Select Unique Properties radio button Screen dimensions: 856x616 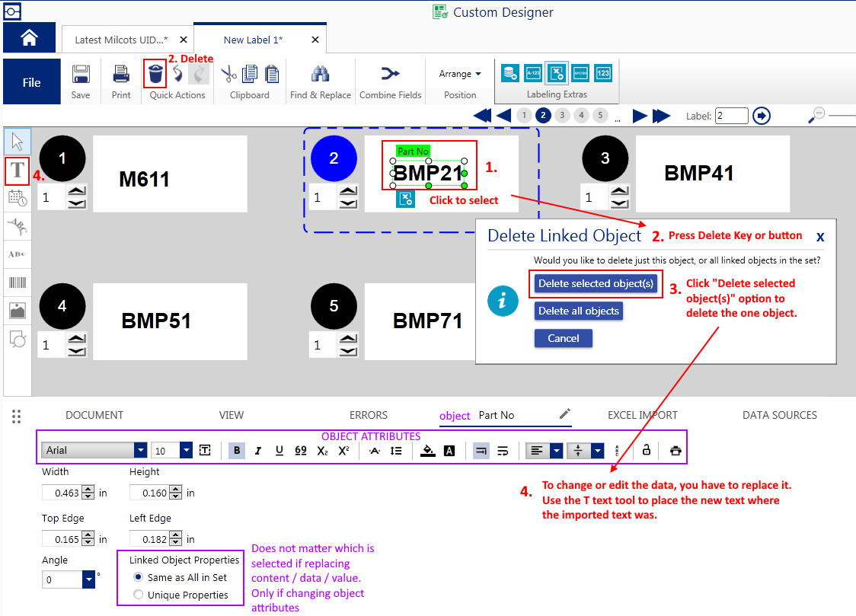138,595
